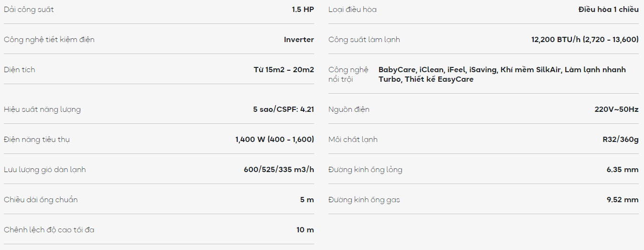Viewport: 644px width, 250px height.
Task: Select the "Điều hòa 1 chiều" value
Action: point(608,10)
